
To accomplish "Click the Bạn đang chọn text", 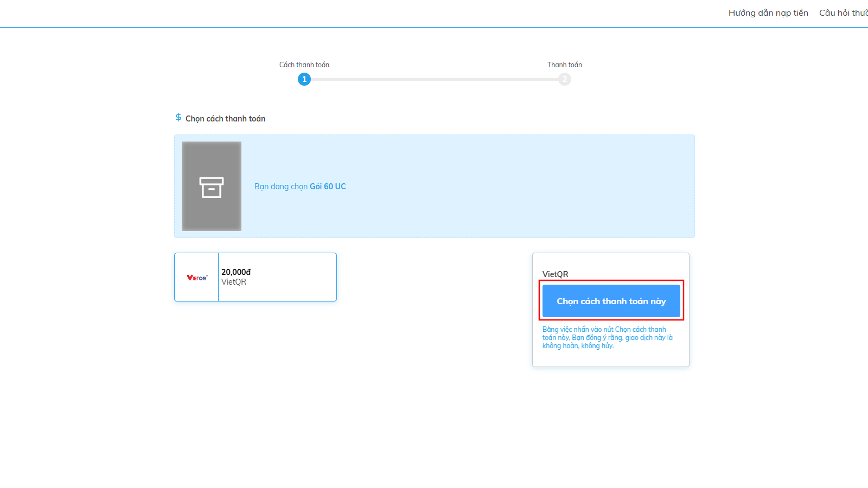I will [x=280, y=187].
